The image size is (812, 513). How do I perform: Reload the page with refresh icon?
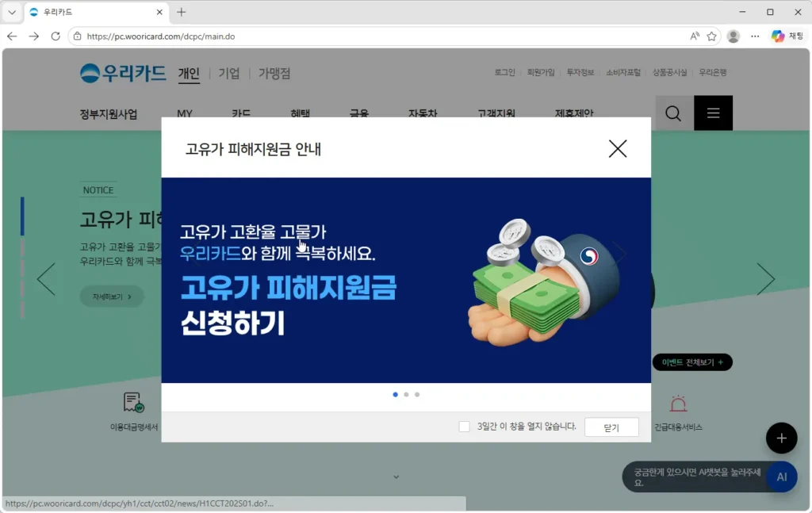pyautogui.click(x=56, y=36)
